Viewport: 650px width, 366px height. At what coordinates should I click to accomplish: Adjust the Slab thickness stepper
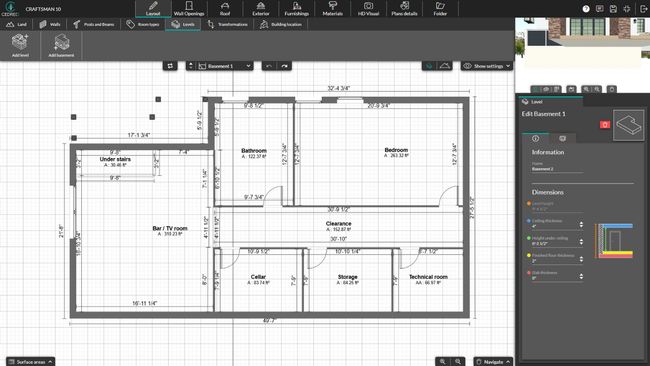point(581,276)
